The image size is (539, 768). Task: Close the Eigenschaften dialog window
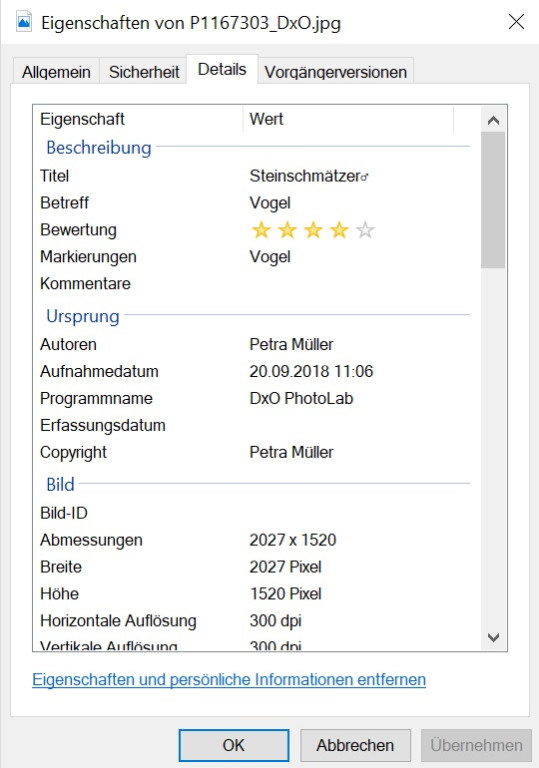516,22
